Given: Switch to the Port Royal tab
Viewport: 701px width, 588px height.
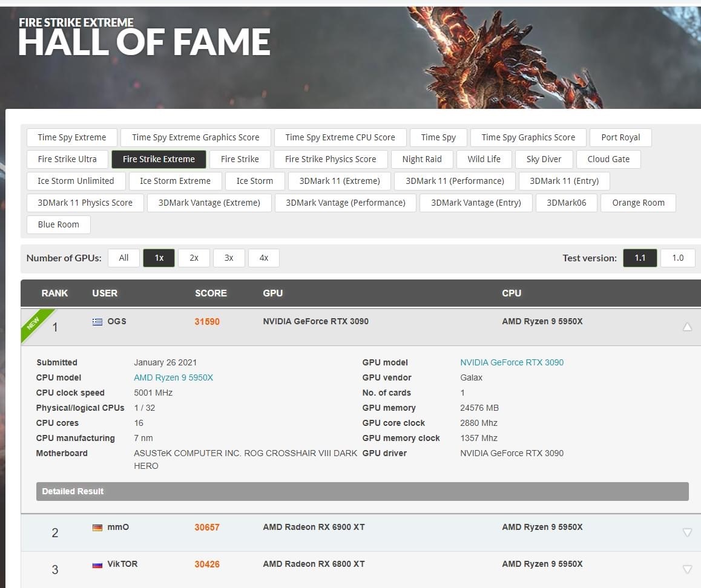Looking at the screenshot, I should [x=620, y=137].
